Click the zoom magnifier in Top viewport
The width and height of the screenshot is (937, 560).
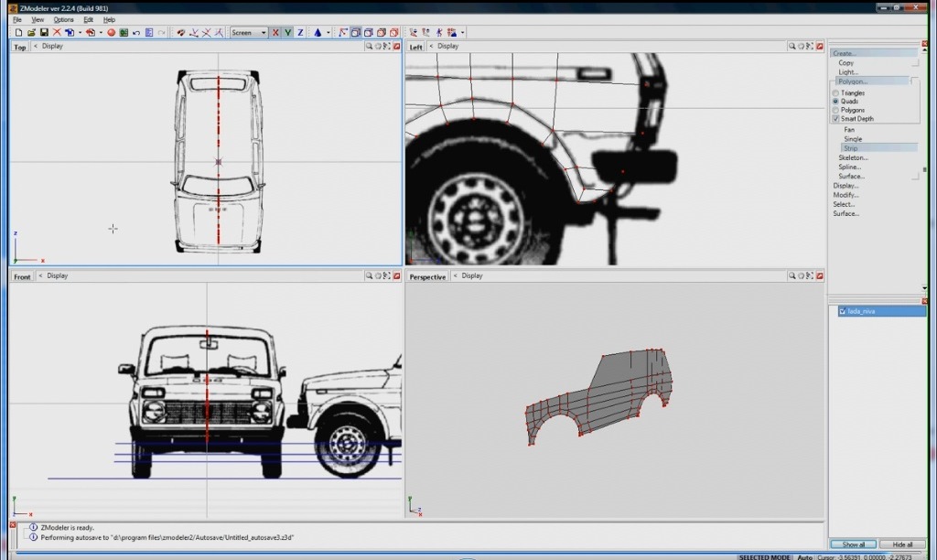(x=370, y=46)
